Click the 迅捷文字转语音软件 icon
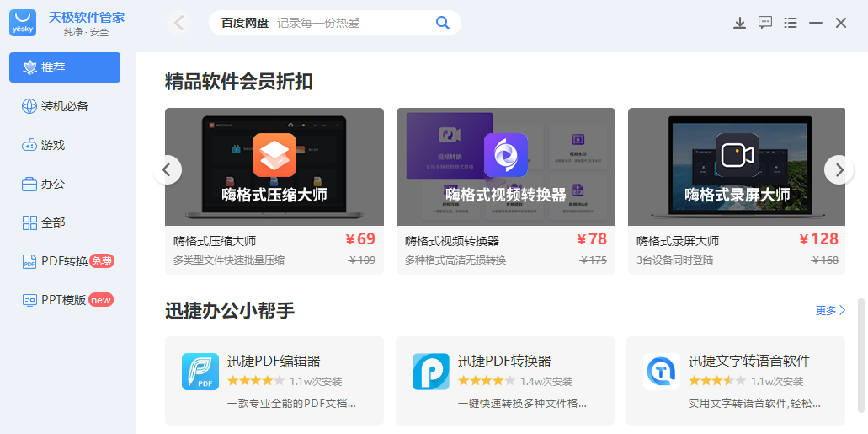Viewport: 868px width, 434px height. click(x=662, y=372)
